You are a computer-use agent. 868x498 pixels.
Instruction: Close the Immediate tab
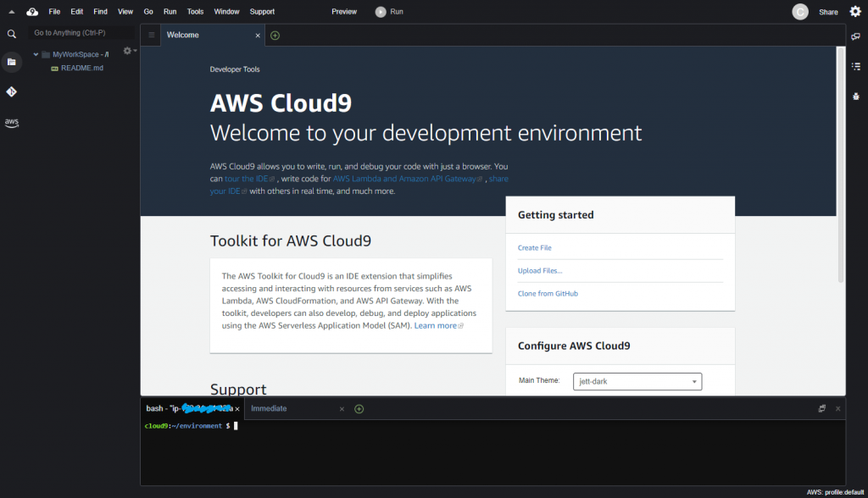[x=342, y=409]
